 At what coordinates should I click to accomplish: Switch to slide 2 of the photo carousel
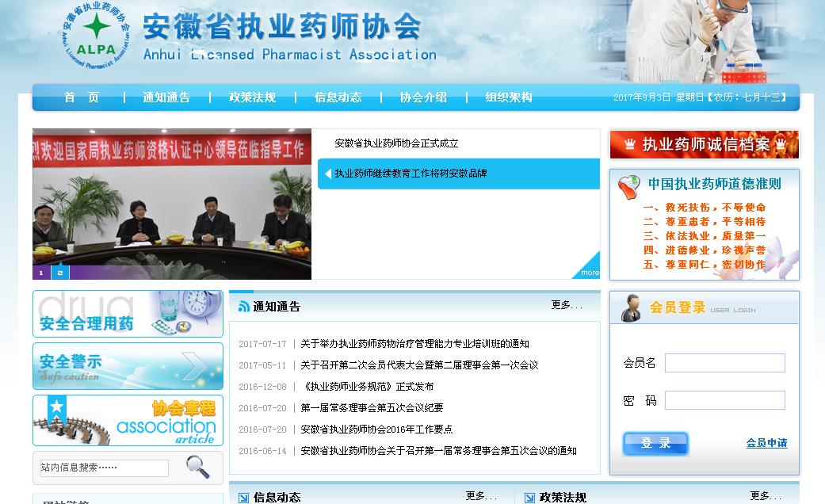[60, 273]
